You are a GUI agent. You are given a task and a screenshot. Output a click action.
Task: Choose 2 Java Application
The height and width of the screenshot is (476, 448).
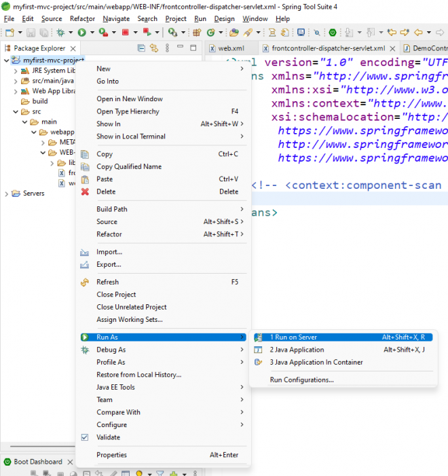(343, 350)
